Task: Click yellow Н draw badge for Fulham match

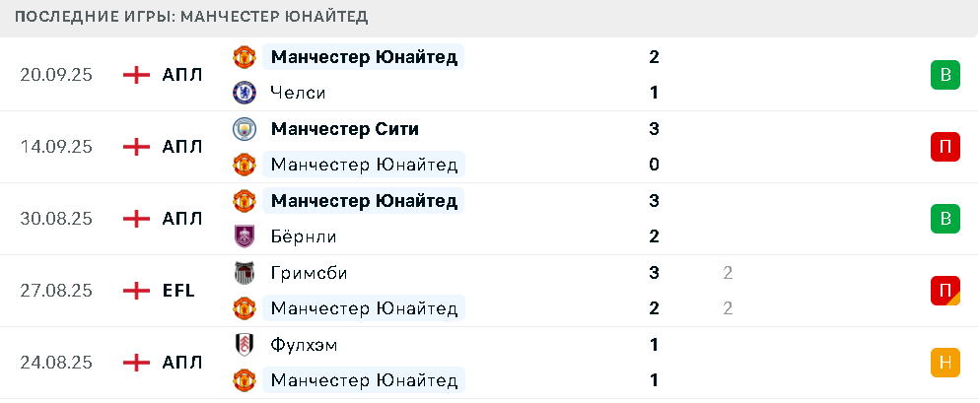Action: 945,363
